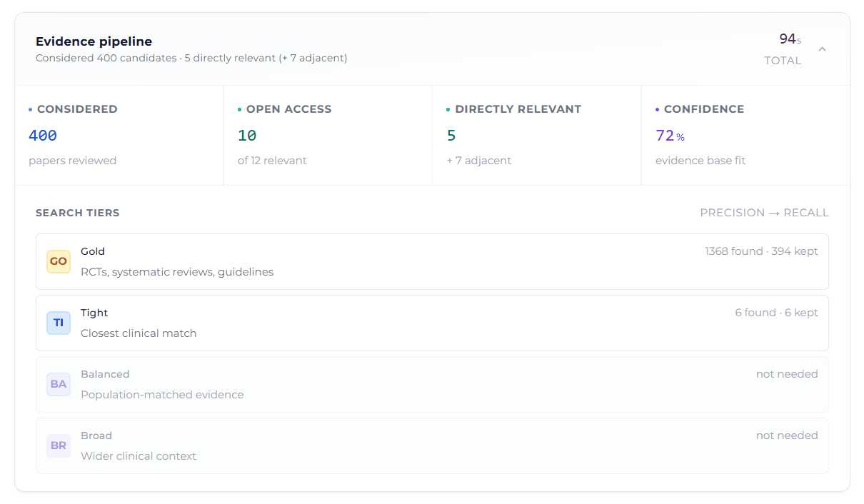The width and height of the screenshot is (864, 504).
Task: Click the CONFIDENCE stat label
Action: pos(704,109)
